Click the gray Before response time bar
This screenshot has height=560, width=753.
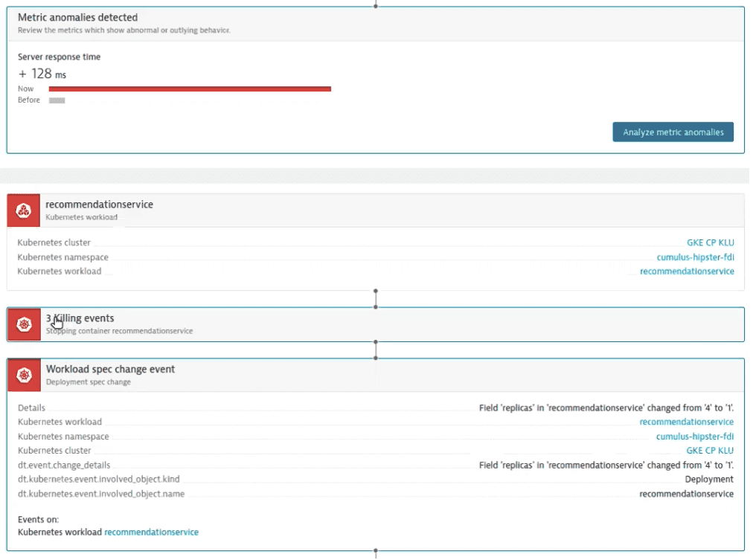click(57, 100)
